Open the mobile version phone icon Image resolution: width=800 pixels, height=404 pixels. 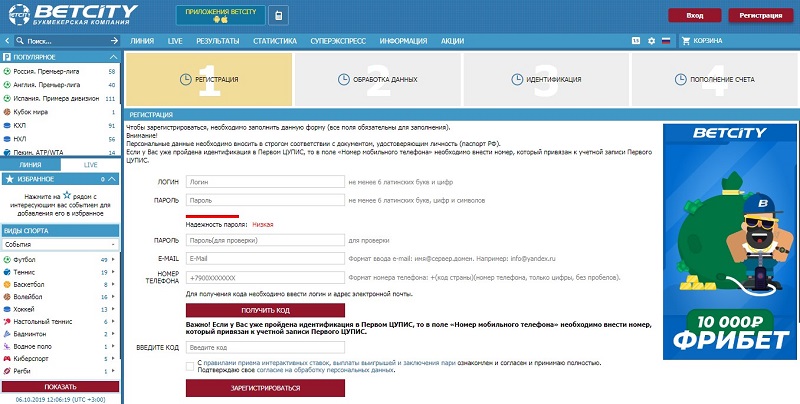tap(275, 16)
